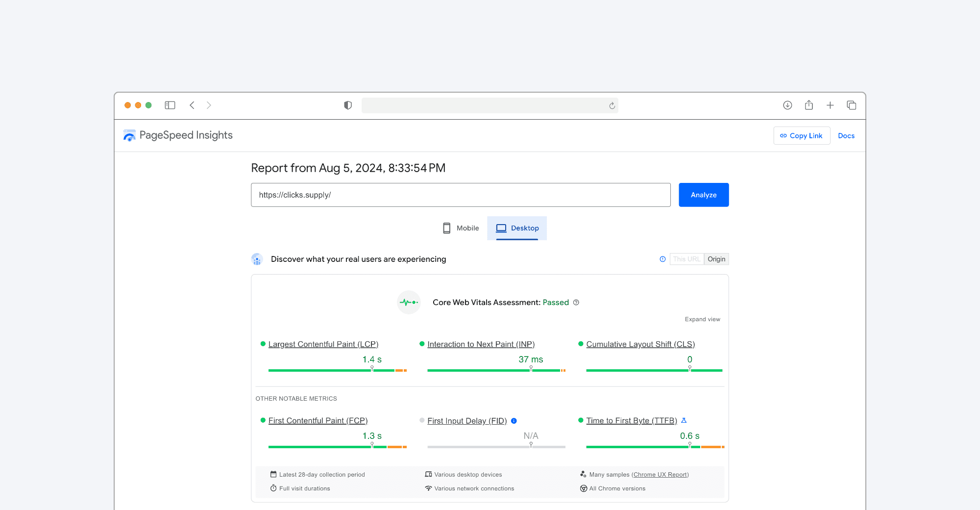980x510 pixels.
Task: Click the browser share icon
Action: tap(809, 105)
